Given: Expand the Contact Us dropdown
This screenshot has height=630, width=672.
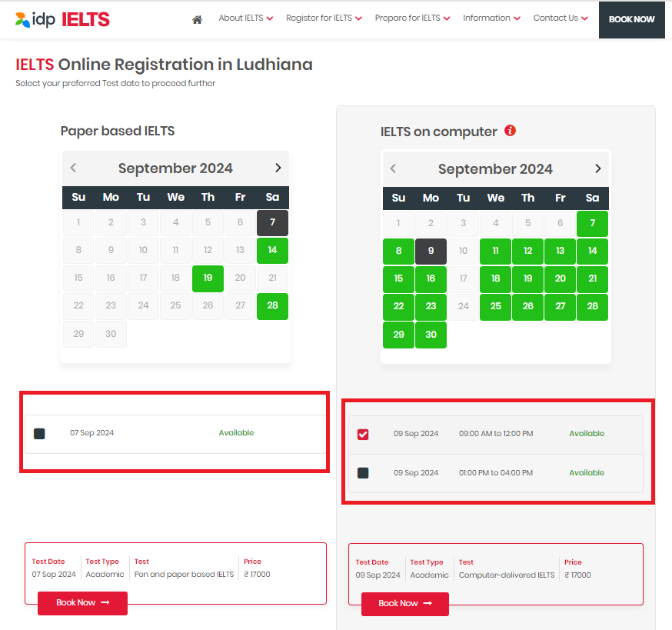Looking at the screenshot, I should click(561, 17).
